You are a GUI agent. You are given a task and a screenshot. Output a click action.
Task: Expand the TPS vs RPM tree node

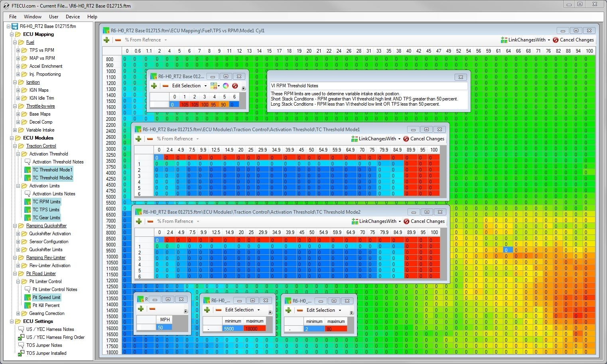point(18,50)
